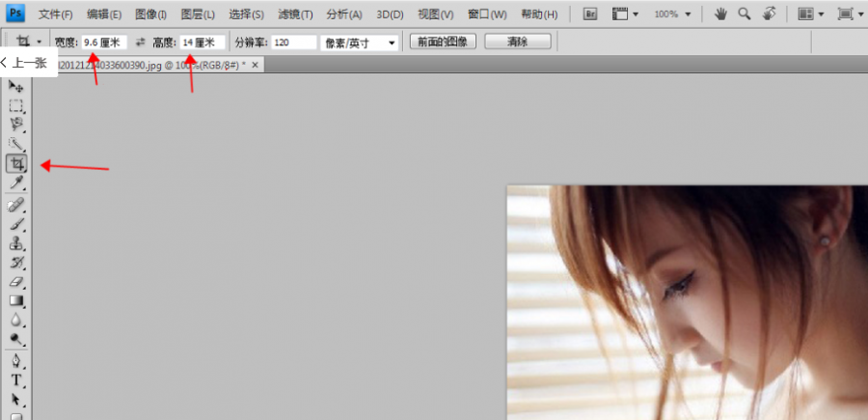Image resolution: width=868 pixels, height=420 pixels.
Task: Select the Eraser tool
Action: tap(16, 282)
